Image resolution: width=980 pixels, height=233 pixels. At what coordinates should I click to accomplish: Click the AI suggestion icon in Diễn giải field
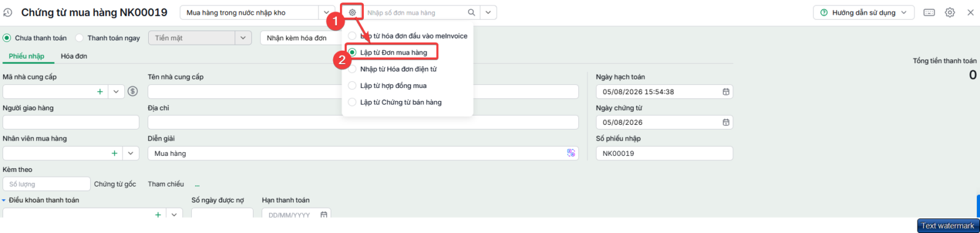tap(571, 153)
